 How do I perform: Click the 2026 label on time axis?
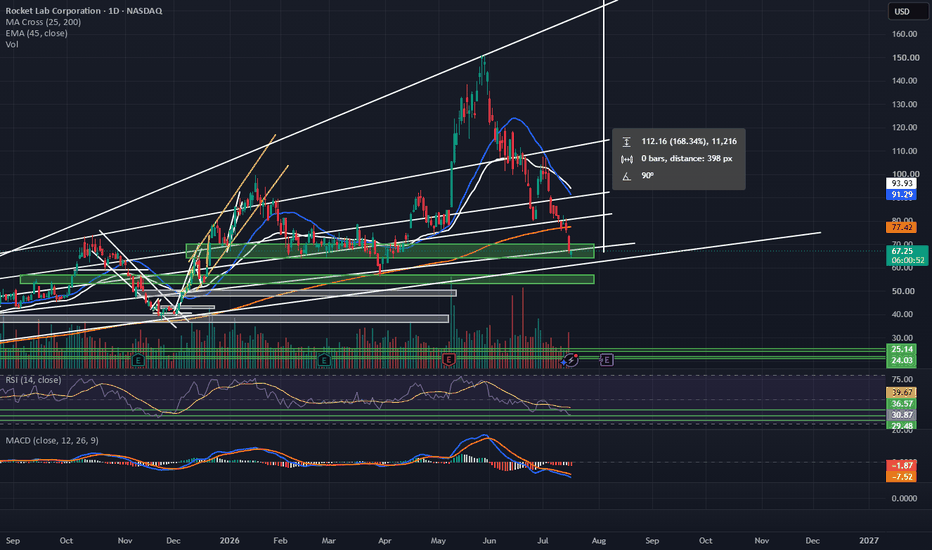click(x=229, y=540)
